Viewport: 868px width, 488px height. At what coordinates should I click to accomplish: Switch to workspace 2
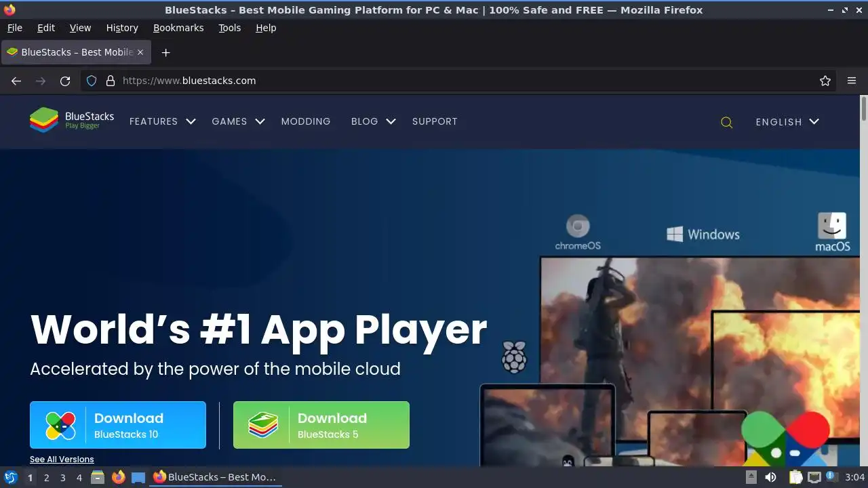(x=46, y=477)
